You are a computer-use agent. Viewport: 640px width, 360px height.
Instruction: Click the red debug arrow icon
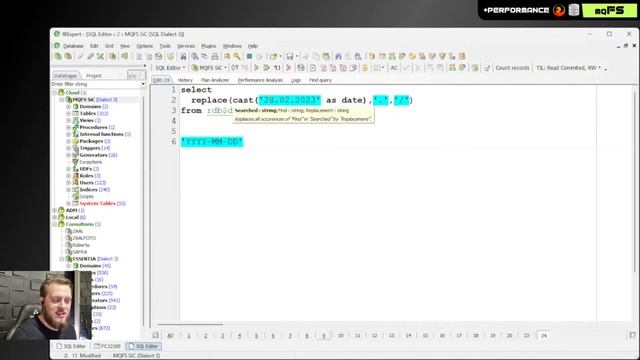pos(289,68)
